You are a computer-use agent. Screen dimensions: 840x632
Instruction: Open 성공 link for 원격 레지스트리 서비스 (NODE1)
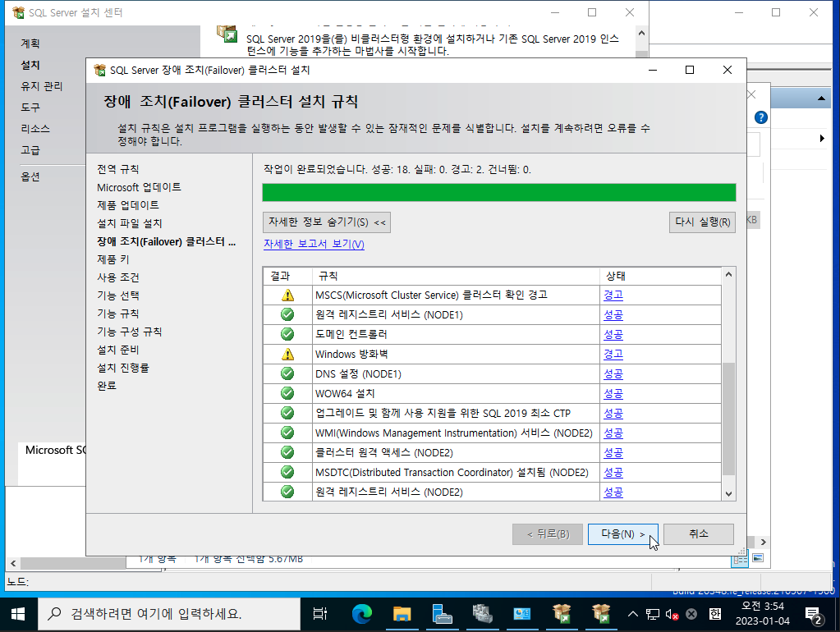click(613, 315)
